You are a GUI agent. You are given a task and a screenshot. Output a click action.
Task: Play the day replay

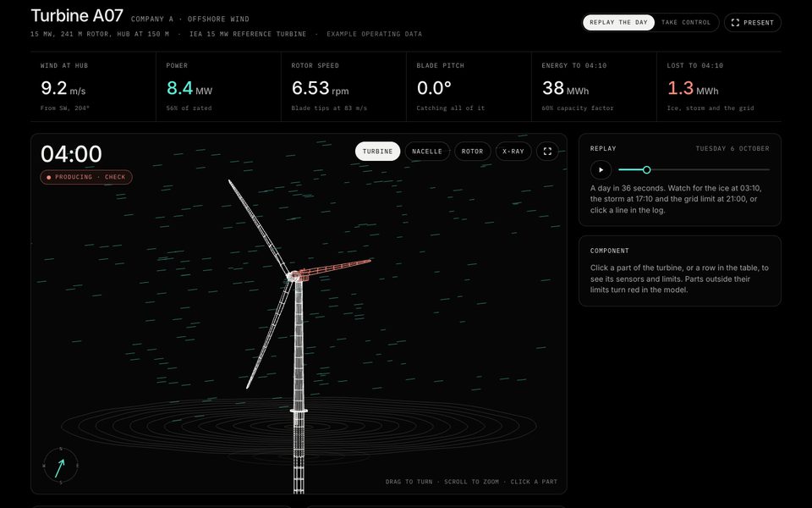[x=601, y=169]
